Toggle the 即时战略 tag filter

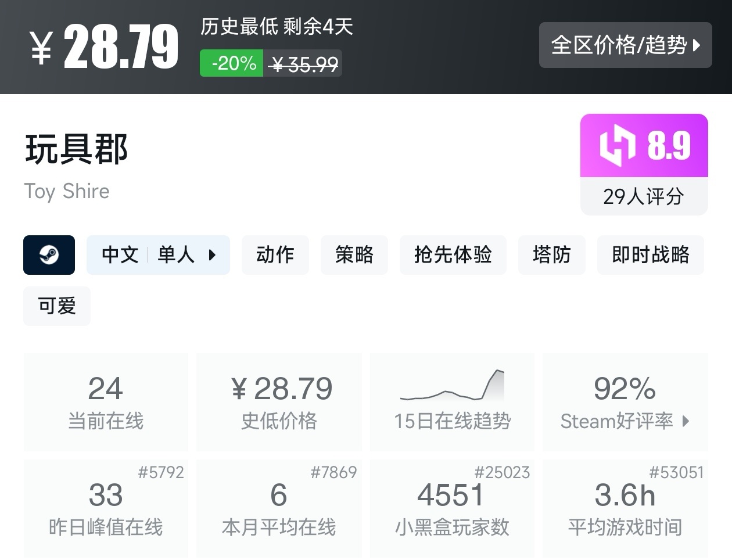click(650, 254)
